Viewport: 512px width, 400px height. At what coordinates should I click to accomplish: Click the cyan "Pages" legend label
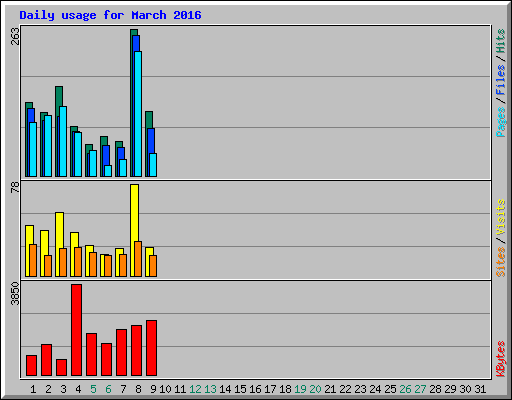pyautogui.click(x=501, y=122)
